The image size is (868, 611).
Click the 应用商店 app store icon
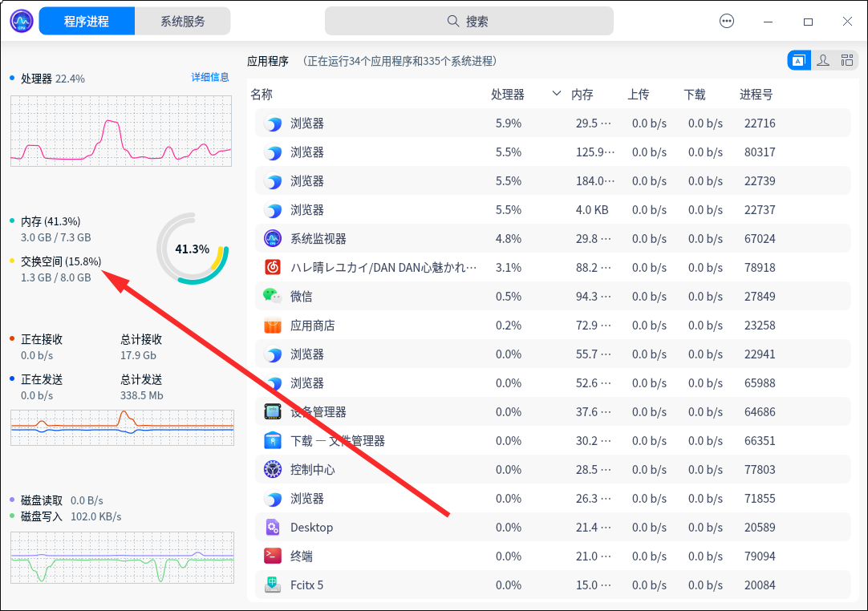click(273, 326)
